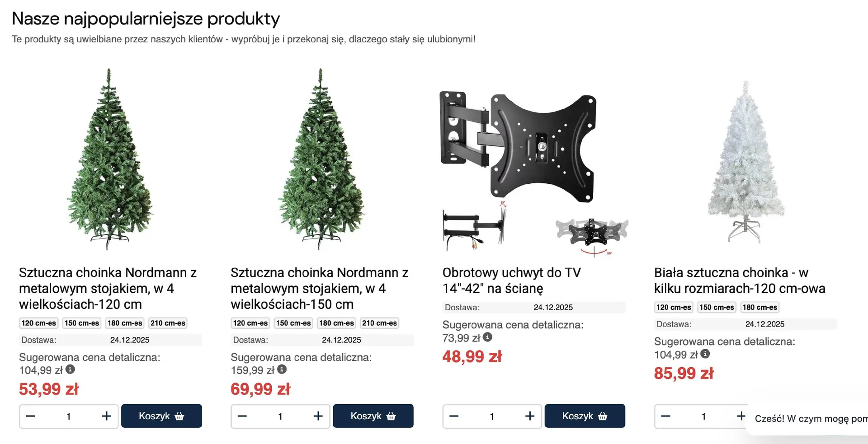Select 210 cm-es size for second Nordmann tree
The width and height of the screenshot is (868, 444).
pos(379,323)
